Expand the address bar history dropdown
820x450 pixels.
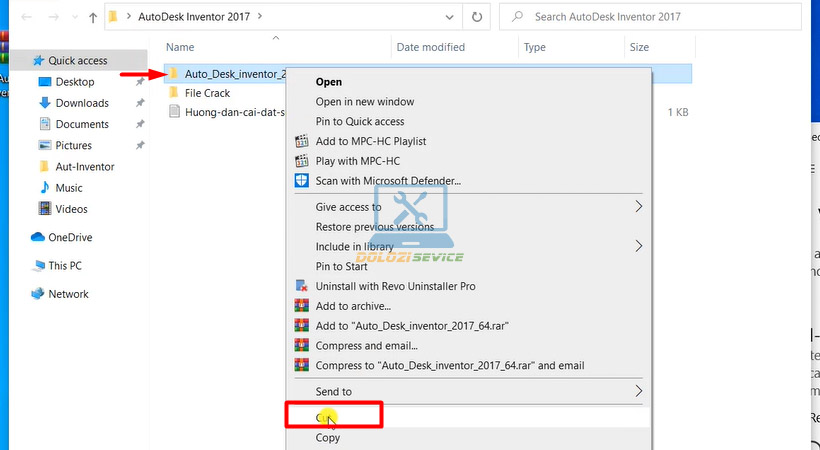[x=449, y=17]
